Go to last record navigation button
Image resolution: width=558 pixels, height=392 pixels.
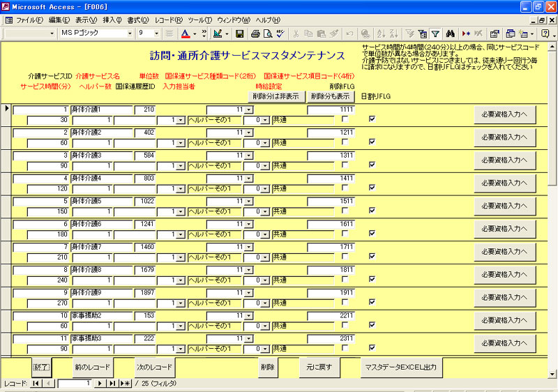click(x=112, y=384)
